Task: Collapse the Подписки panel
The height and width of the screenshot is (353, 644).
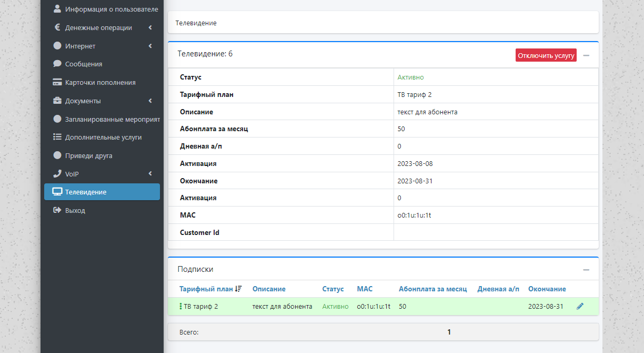Action: (x=586, y=270)
